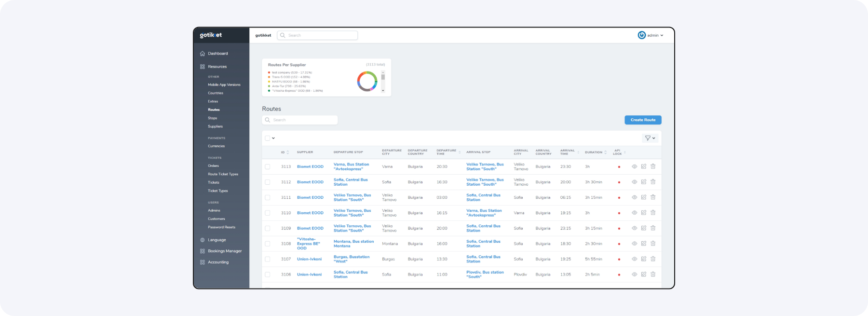Open the filter funnel dropdown
The width and height of the screenshot is (868, 316).
coord(650,138)
